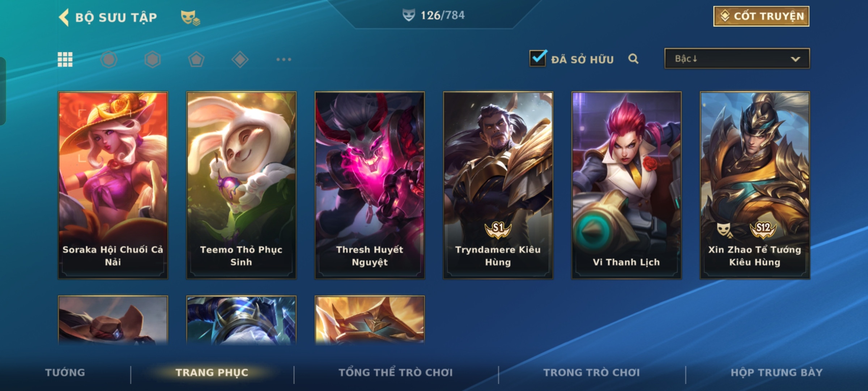Image resolution: width=868 pixels, height=391 pixels.
Task: Select the circle-in-hexagon rarity filter
Action: [109, 59]
